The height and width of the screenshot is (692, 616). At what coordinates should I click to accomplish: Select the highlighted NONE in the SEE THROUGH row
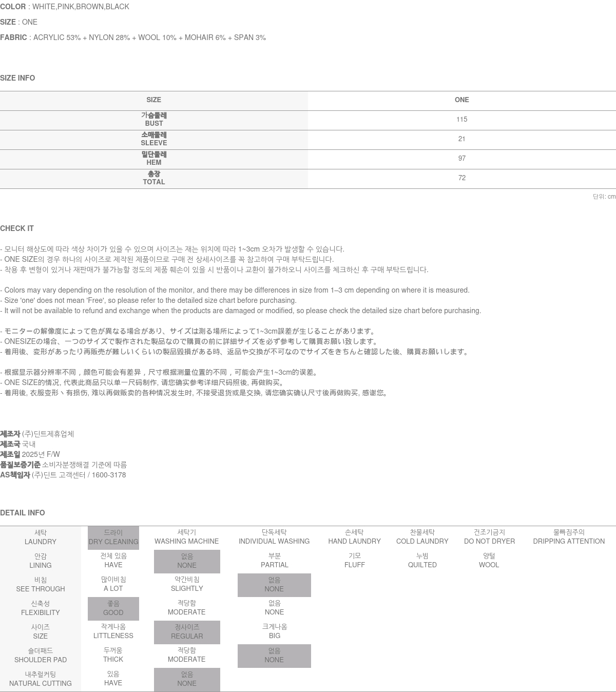[x=274, y=585]
